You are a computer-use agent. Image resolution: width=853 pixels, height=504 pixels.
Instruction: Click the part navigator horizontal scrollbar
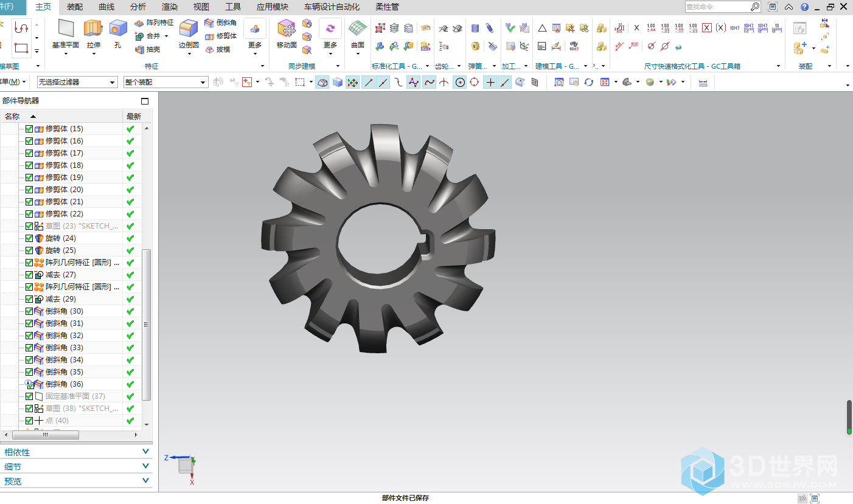tap(46, 435)
